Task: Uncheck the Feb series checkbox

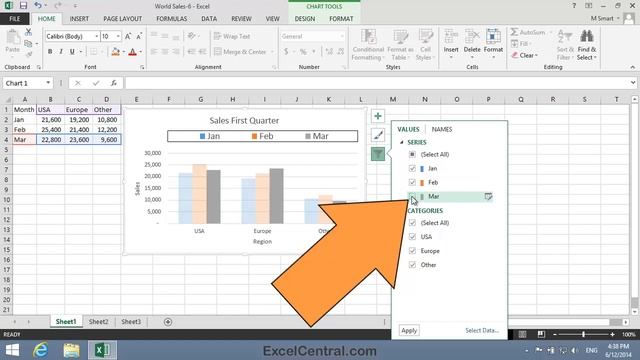Action: coord(412,182)
